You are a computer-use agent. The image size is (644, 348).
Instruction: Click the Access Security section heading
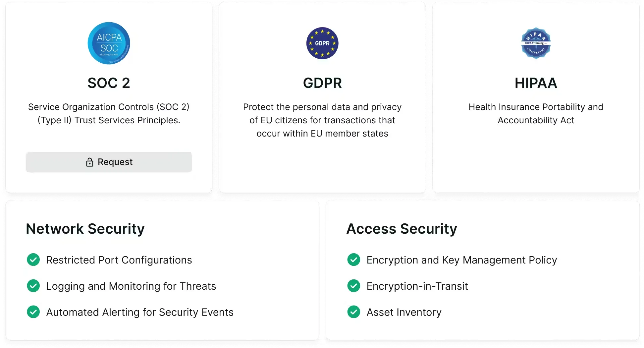(x=402, y=229)
